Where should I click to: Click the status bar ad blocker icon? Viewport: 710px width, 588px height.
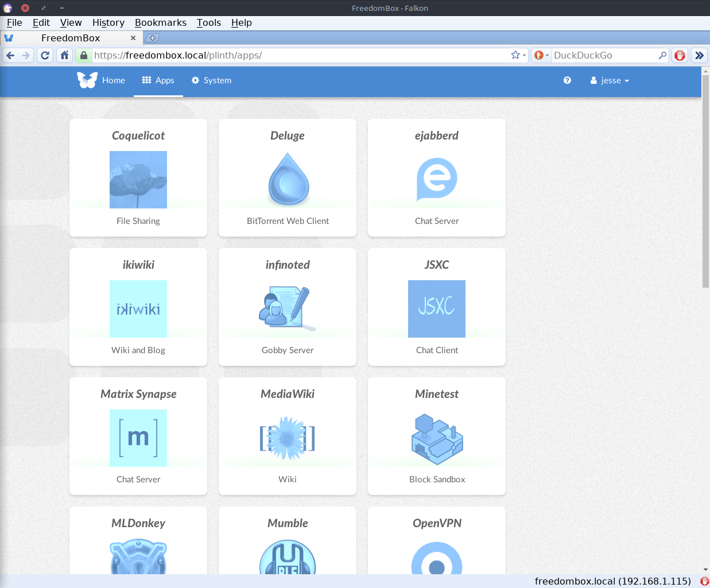tap(705, 581)
